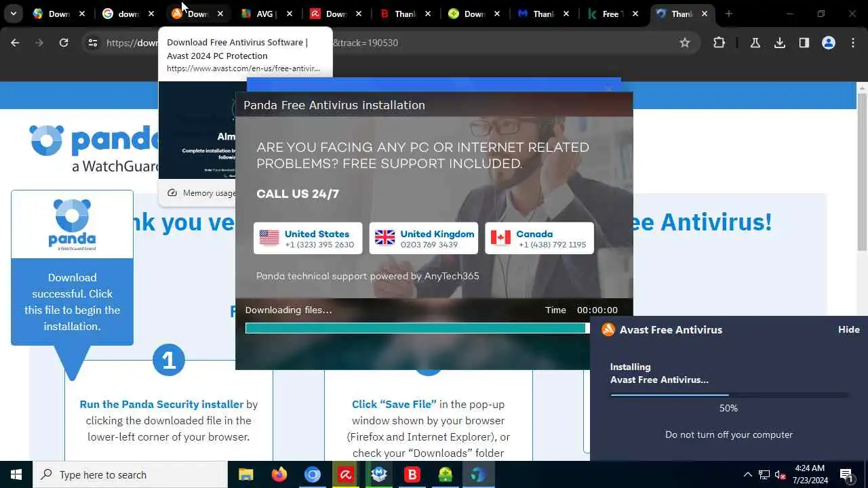Image resolution: width=868 pixels, height=488 pixels.
Task: Focus the taskbar search box
Action: coord(130,474)
